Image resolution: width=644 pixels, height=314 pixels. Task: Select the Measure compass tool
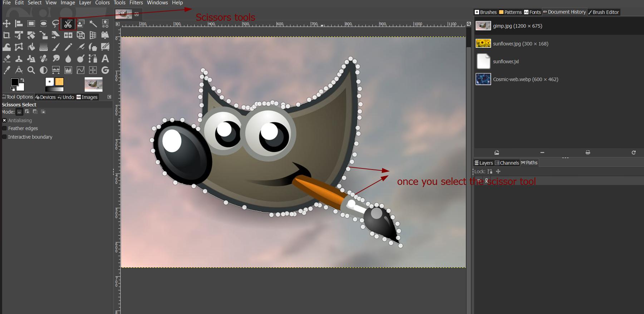(x=19, y=70)
